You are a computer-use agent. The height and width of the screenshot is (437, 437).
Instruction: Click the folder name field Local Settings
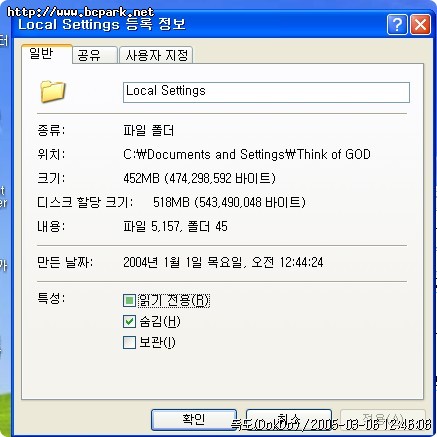pyautogui.click(x=266, y=92)
